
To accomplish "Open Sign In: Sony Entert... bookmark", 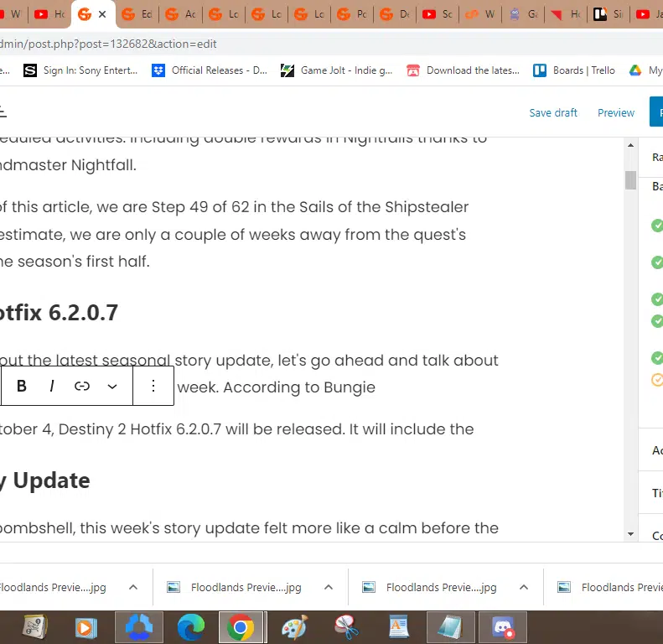I will (80, 70).
